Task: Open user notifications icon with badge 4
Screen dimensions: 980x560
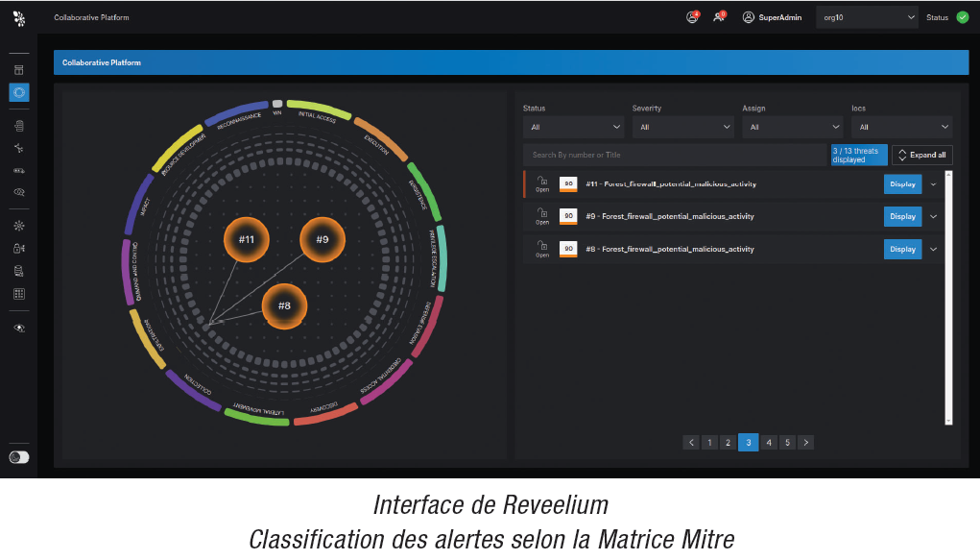Action: [692, 17]
